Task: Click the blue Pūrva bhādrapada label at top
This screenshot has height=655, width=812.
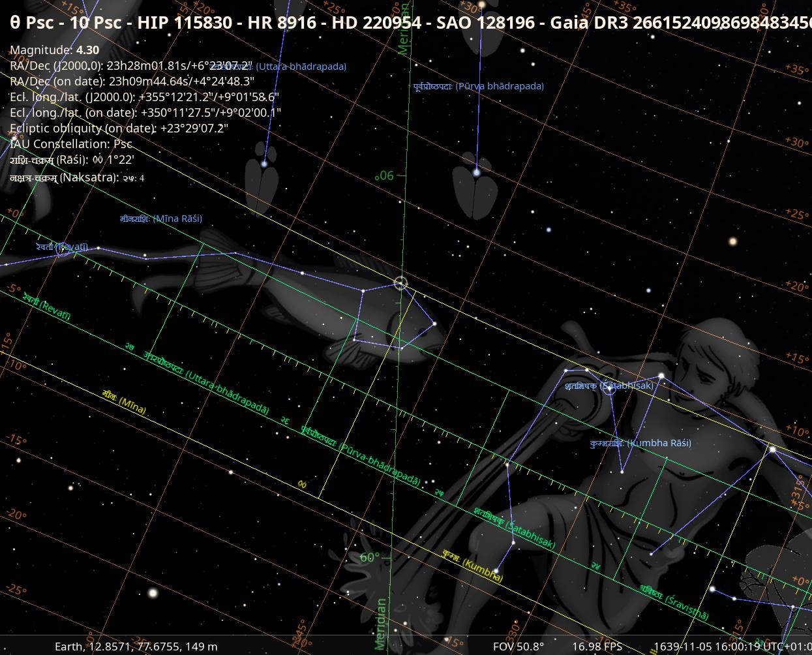Action: point(478,86)
